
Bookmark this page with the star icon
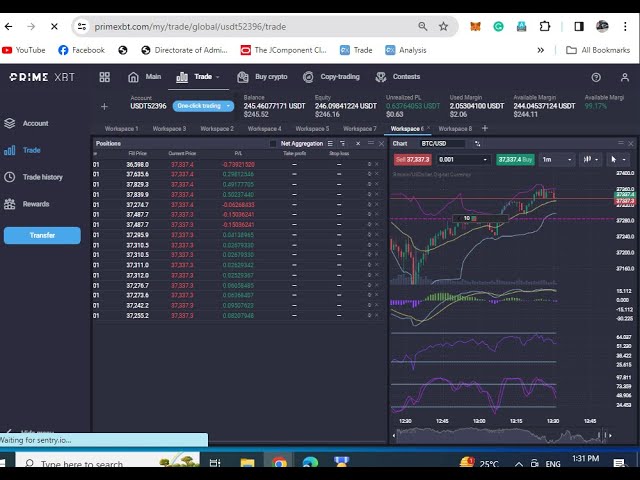point(443,26)
